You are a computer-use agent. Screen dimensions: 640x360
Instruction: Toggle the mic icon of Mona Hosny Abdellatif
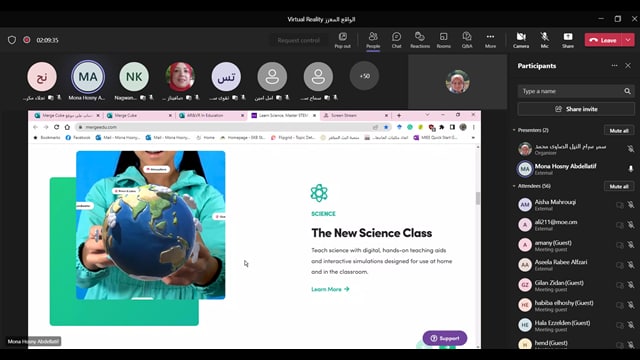click(631, 169)
